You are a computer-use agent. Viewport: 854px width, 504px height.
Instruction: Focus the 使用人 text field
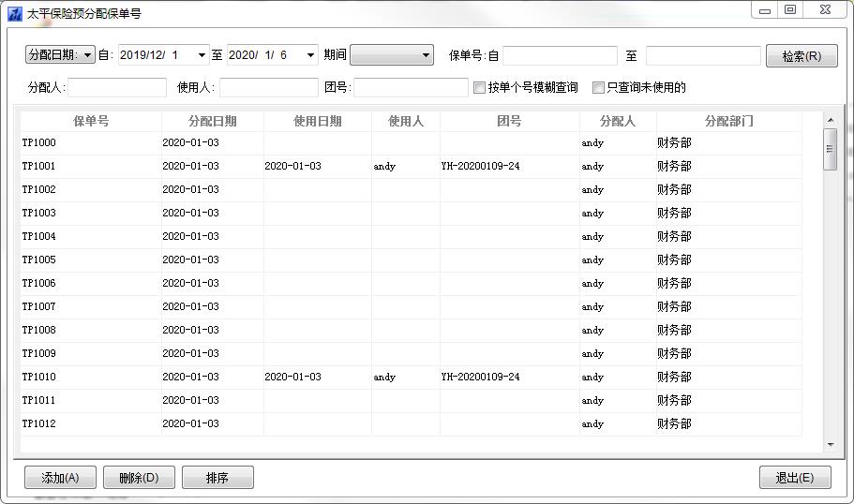269,88
